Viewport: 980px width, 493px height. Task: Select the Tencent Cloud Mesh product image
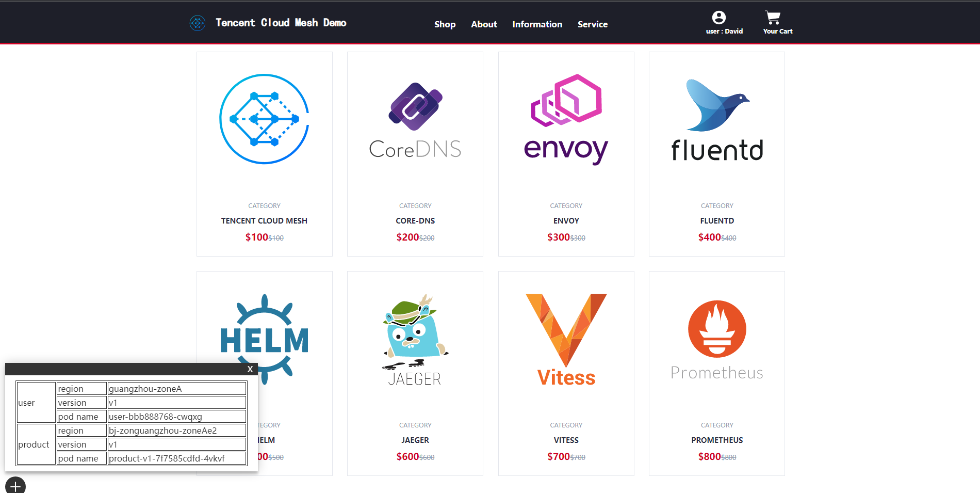(264, 119)
